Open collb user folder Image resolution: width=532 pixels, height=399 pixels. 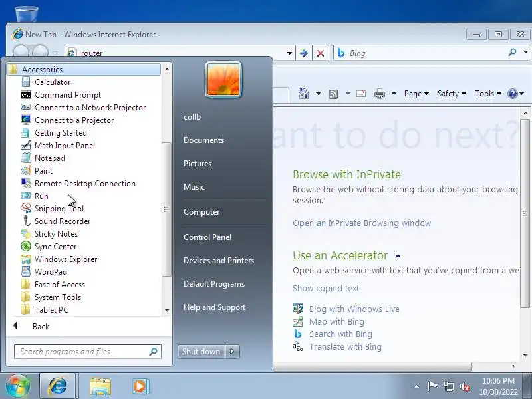[x=192, y=117]
